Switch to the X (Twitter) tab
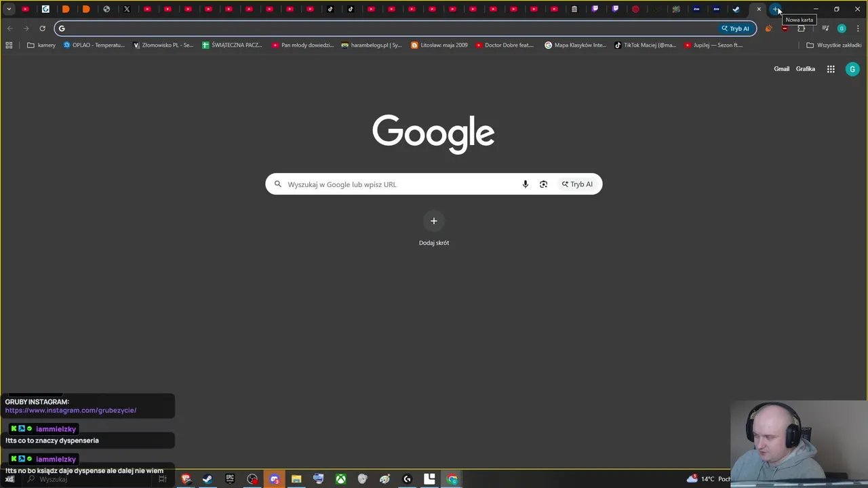Image resolution: width=868 pixels, height=488 pixels. 127,9
